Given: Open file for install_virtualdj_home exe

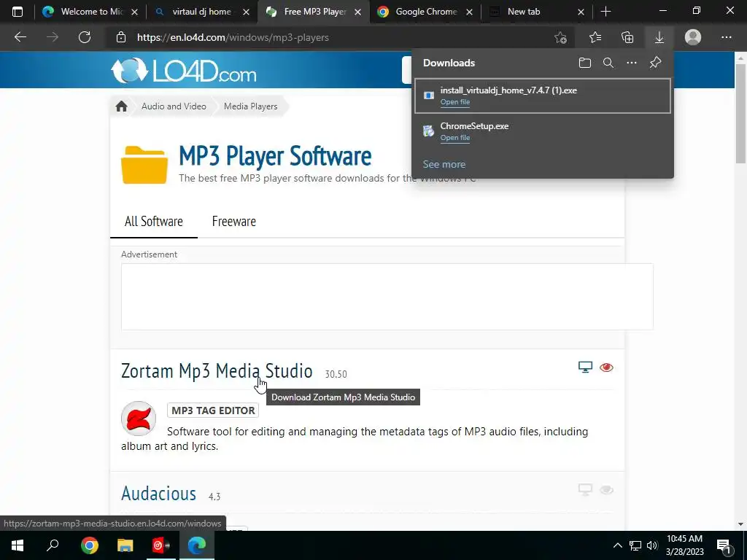Looking at the screenshot, I should coord(455,102).
